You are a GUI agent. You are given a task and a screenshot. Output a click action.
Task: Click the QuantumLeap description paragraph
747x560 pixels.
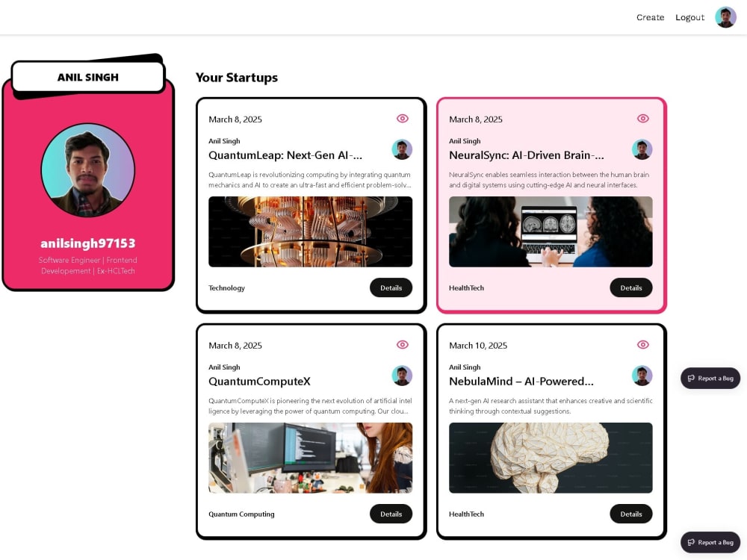pos(310,180)
